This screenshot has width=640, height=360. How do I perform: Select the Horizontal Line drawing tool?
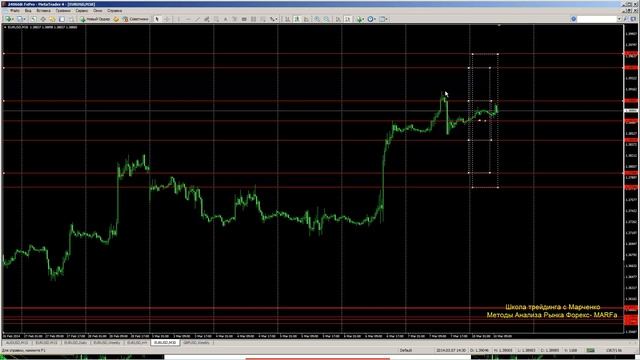point(188,19)
